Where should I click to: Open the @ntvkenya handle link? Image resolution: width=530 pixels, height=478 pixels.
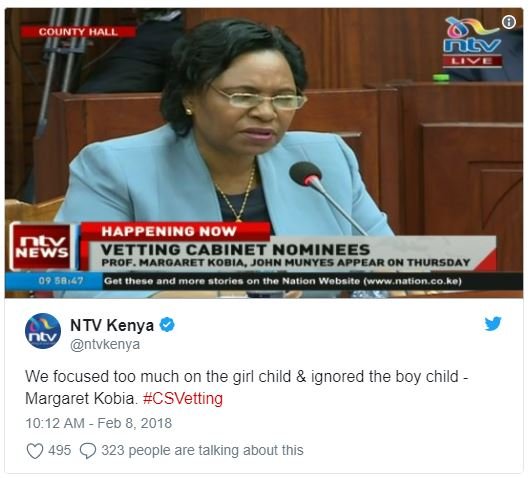tap(105, 344)
